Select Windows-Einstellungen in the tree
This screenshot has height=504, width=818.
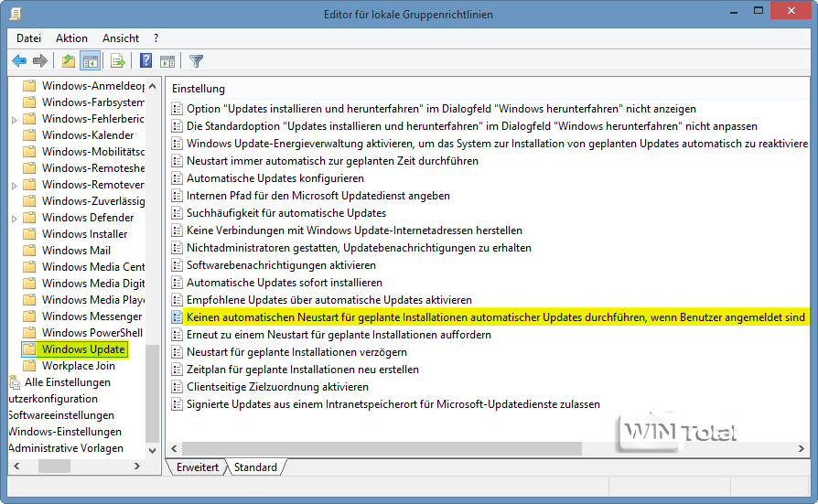click(65, 432)
